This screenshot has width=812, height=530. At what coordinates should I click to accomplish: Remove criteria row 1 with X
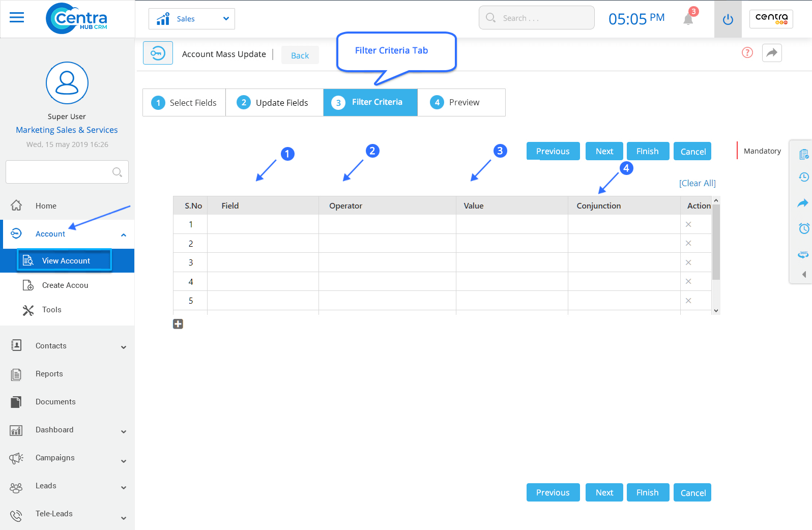click(x=688, y=224)
